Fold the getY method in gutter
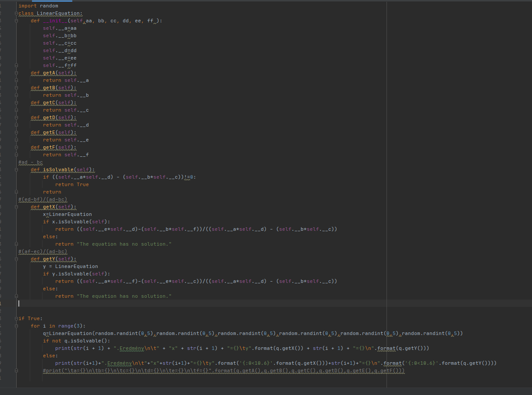This screenshot has height=395, width=532. [x=16, y=259]
